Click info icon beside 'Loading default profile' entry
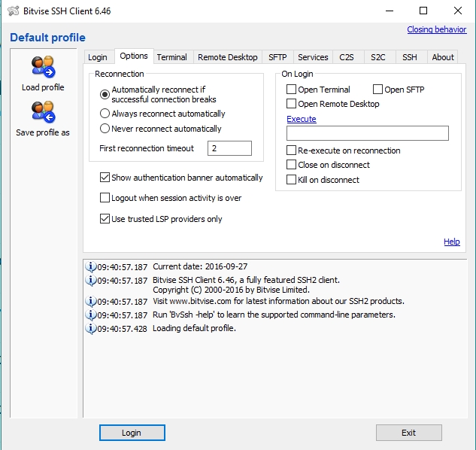 point(90,328)
